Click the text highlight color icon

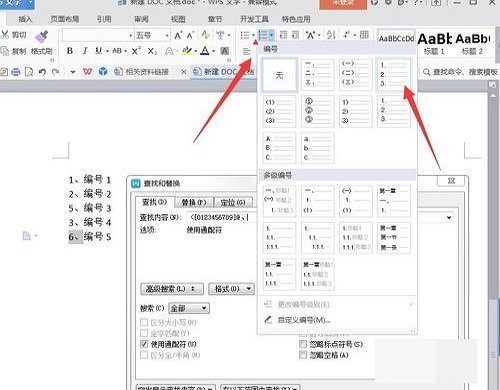pyautogui.click(x=187, y=51)
